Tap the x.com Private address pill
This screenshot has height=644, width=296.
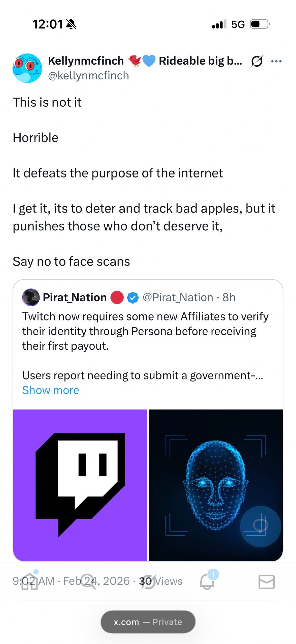(148, 622)
